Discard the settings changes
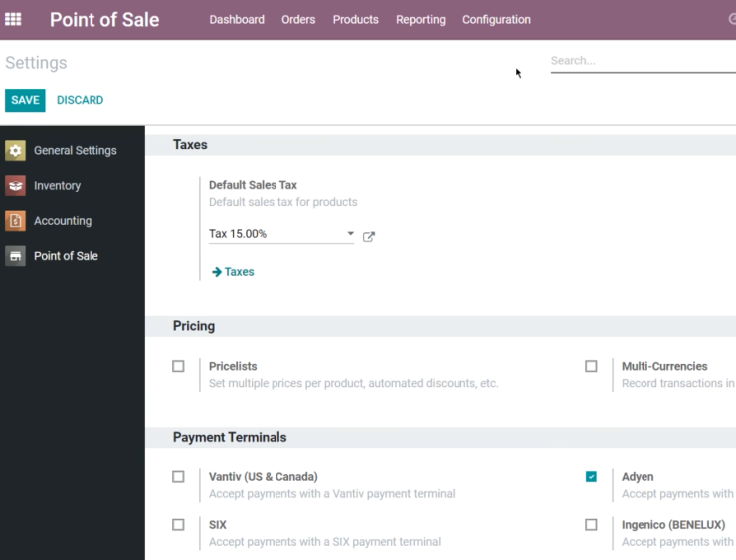The width and height of the screenshot is (736, 560). pyautogui.click(x=80, y=100)
